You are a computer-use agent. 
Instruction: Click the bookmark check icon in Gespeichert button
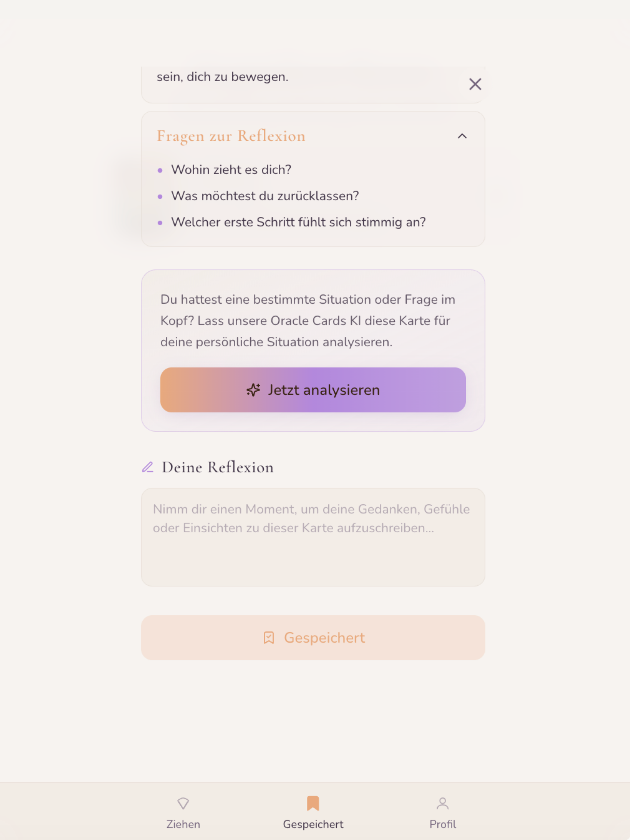pyautogui.click(x=269, y=638)
